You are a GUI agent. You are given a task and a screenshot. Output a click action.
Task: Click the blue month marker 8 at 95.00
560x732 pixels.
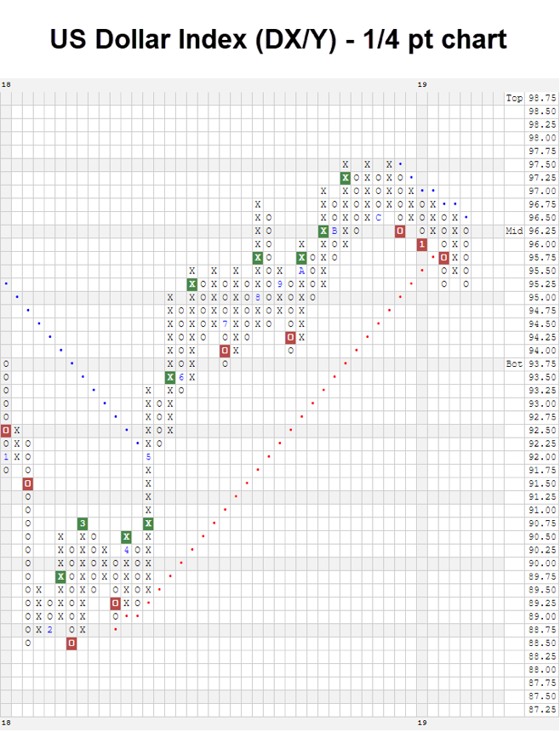coord(258,297)
